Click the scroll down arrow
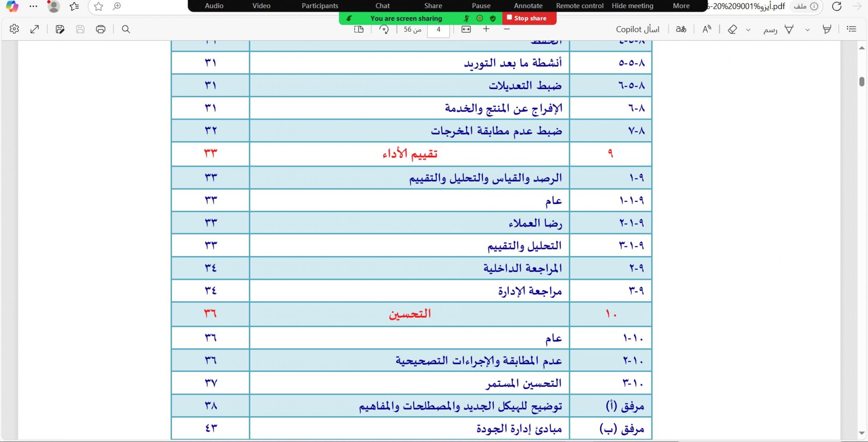This screenshot has width=868, height=442. 862,433
